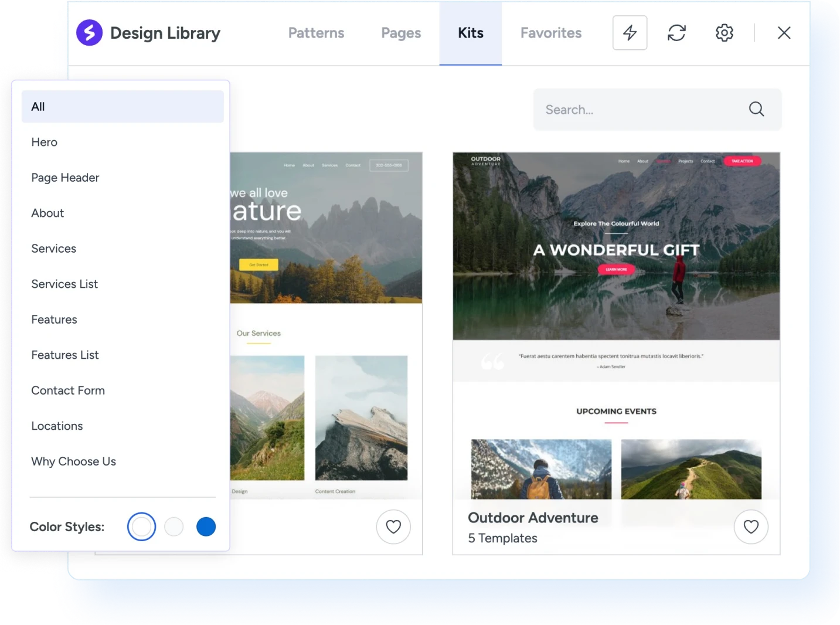Go to the Favorites tab
The height and width of the screenshot is (625, 840).
[x=551, y=33]
